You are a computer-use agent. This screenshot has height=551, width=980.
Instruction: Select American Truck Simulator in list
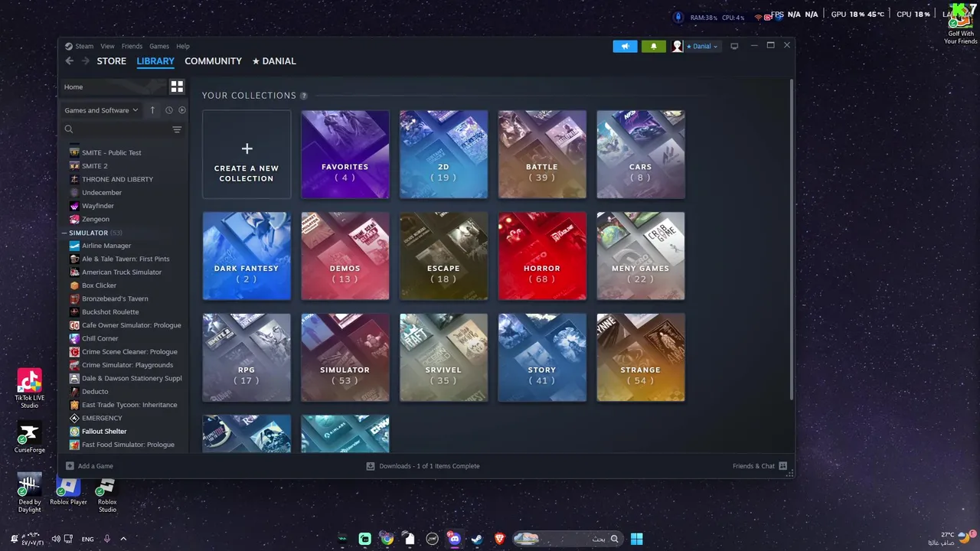[122, 272]
